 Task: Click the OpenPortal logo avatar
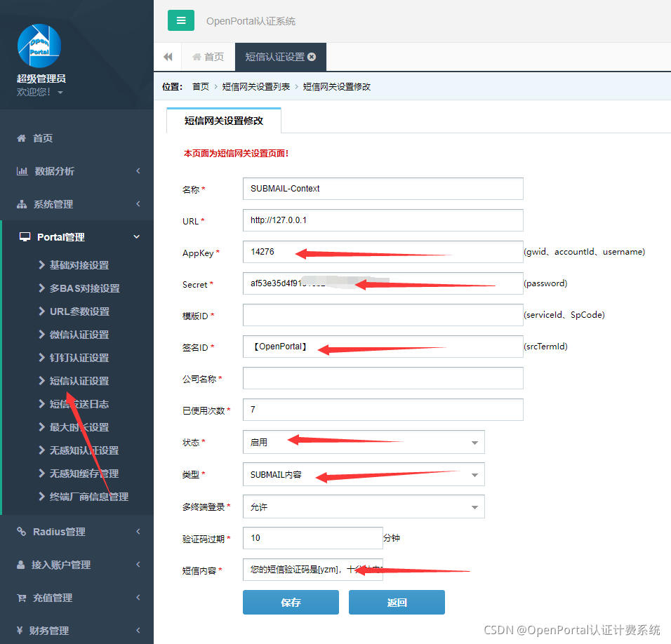pyautogui.click(x=39, y=46)
